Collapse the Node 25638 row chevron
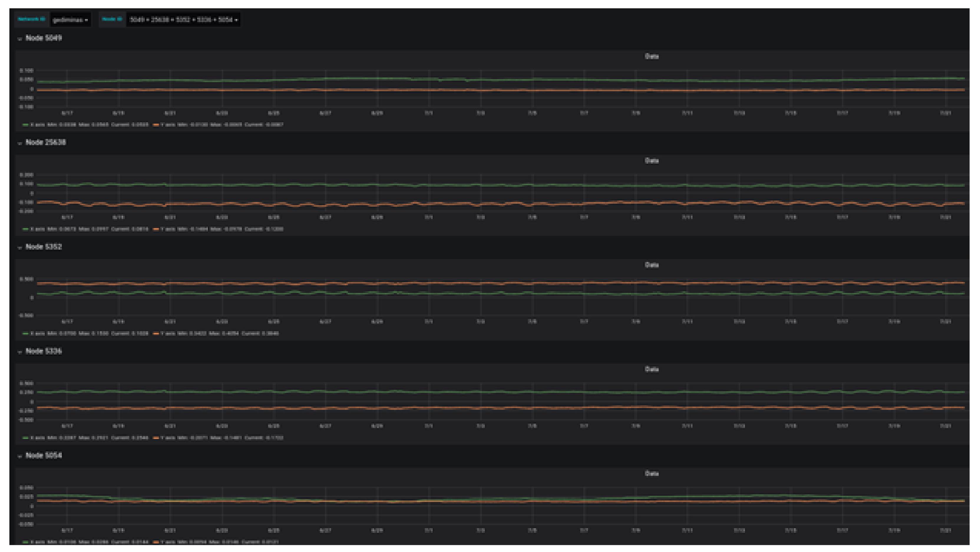Image resolution: width=980 pixels, height=552 pixels. tap(20, 143)
